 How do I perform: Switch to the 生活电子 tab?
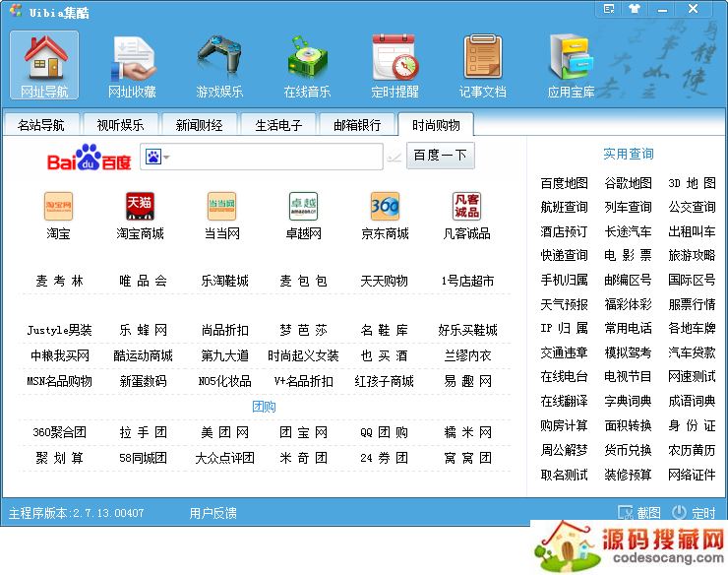pos(278,125)
